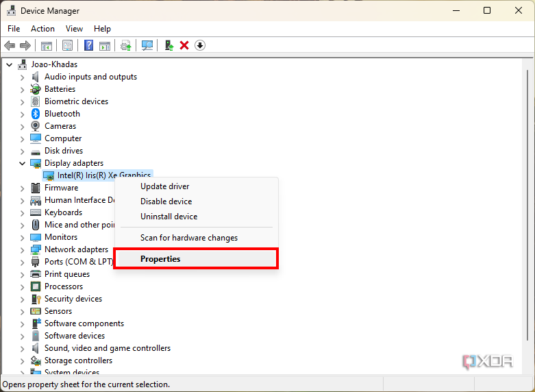Click the red X Uninstall device icon

[184, 45]
